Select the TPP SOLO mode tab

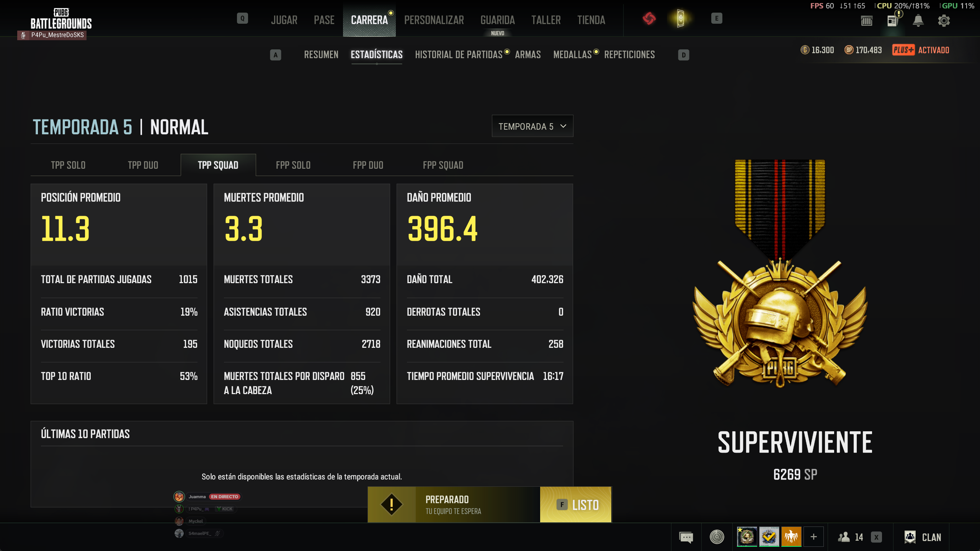click(68, 165)
